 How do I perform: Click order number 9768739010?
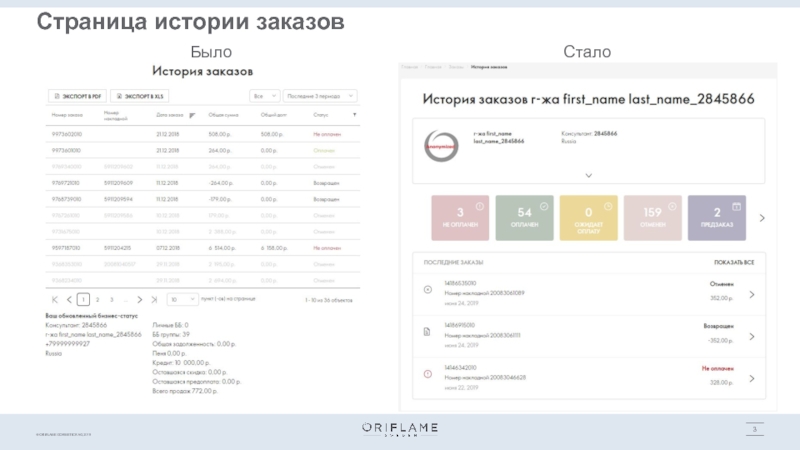pos(66,199)
